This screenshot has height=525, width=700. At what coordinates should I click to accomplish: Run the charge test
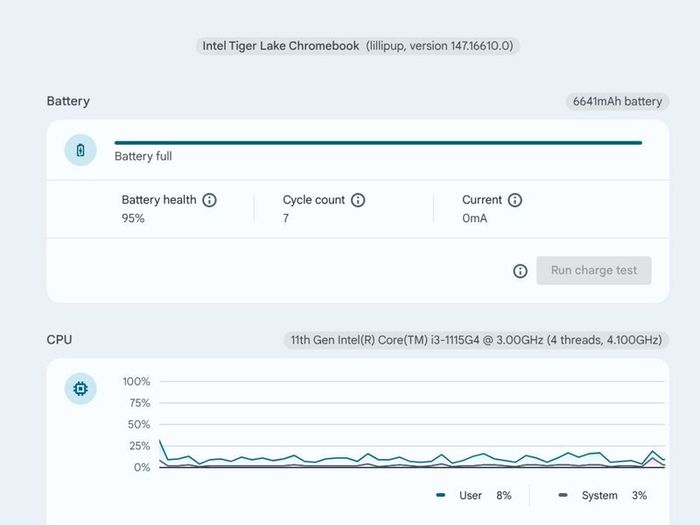pos(594,271)
